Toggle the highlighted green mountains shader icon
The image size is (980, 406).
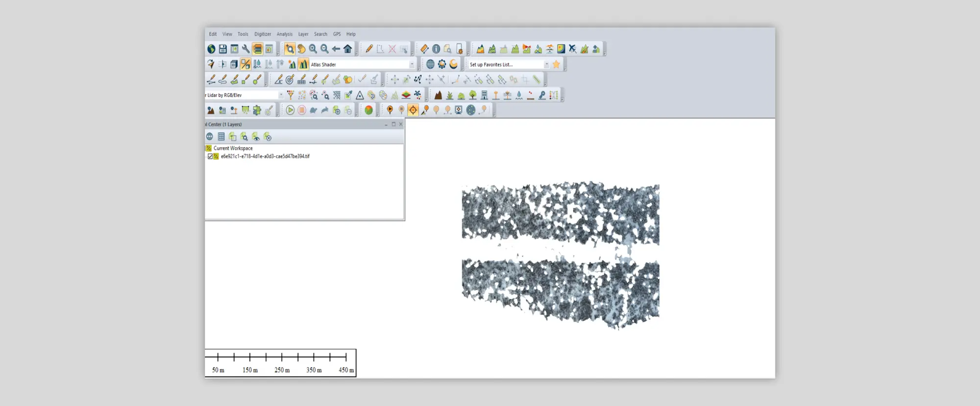(x=303, y=64)
